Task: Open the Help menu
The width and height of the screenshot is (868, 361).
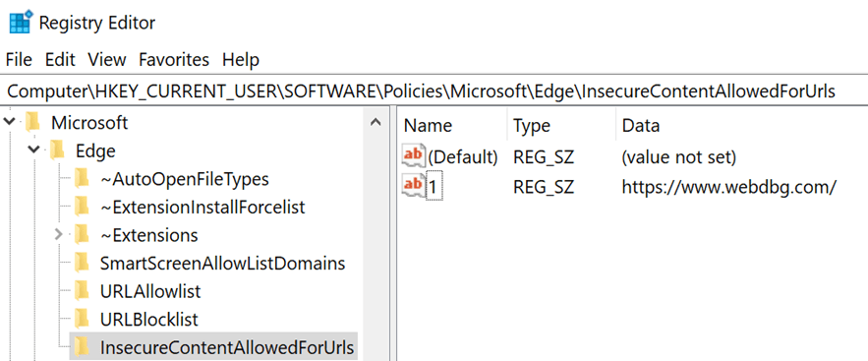Action: pyautogui.click(x=241, y=59)
